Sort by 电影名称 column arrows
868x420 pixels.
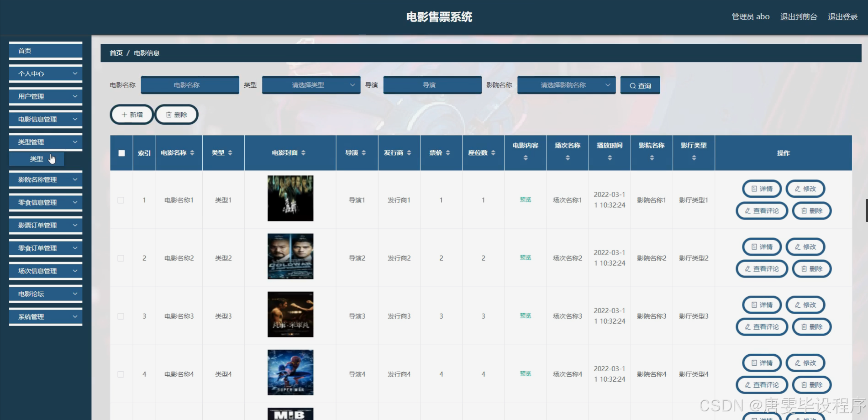click(192, 153)
